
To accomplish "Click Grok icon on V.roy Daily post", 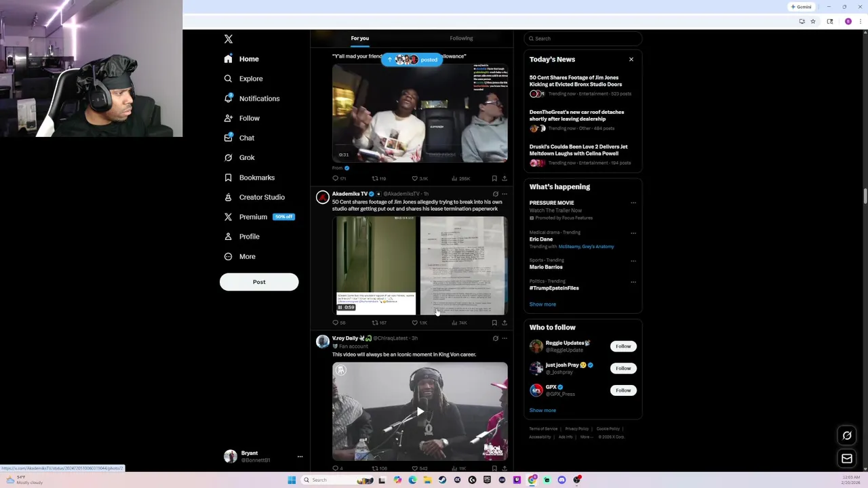I will pos(495,338).
